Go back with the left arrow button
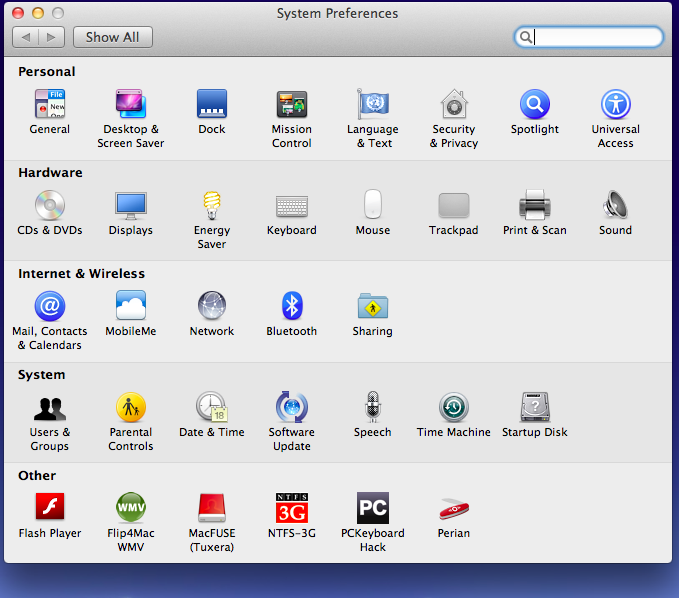679x598 pixels. click(26, 37)
